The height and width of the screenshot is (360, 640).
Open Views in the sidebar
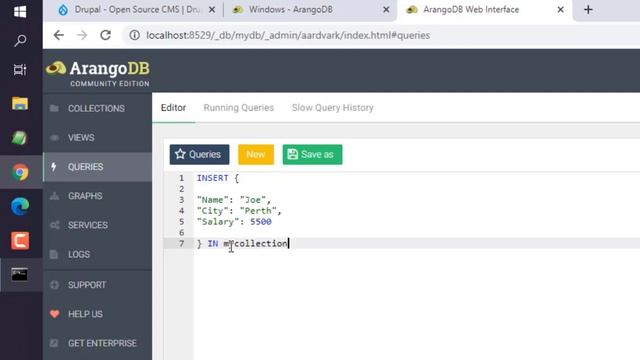(97, 138)
